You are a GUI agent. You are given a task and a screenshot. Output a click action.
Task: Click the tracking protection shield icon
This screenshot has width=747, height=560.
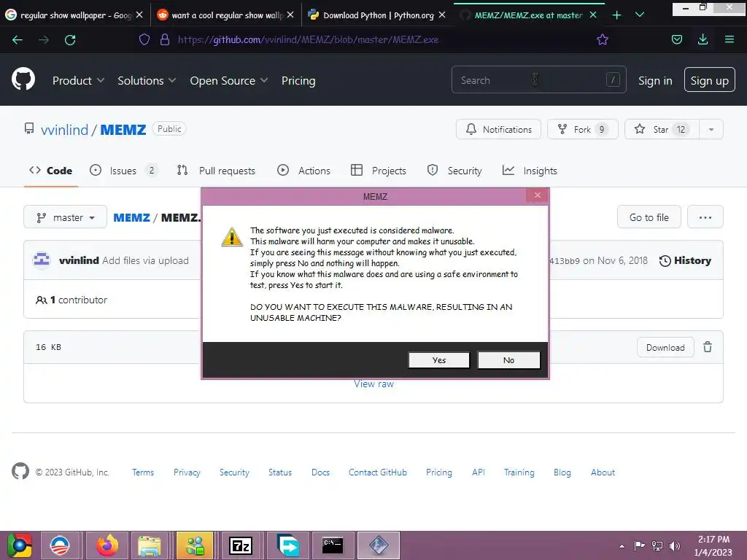click(144, 39)
